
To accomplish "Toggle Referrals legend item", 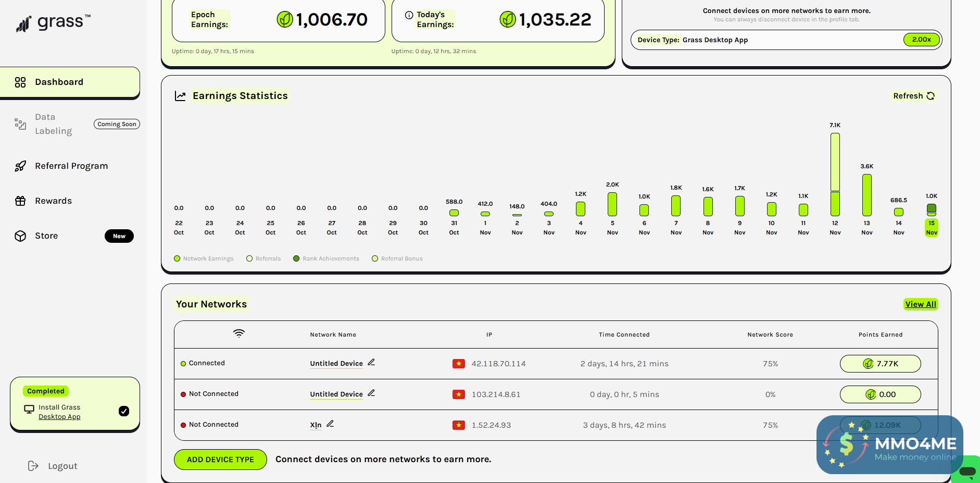I will click(x=263, y=258).
